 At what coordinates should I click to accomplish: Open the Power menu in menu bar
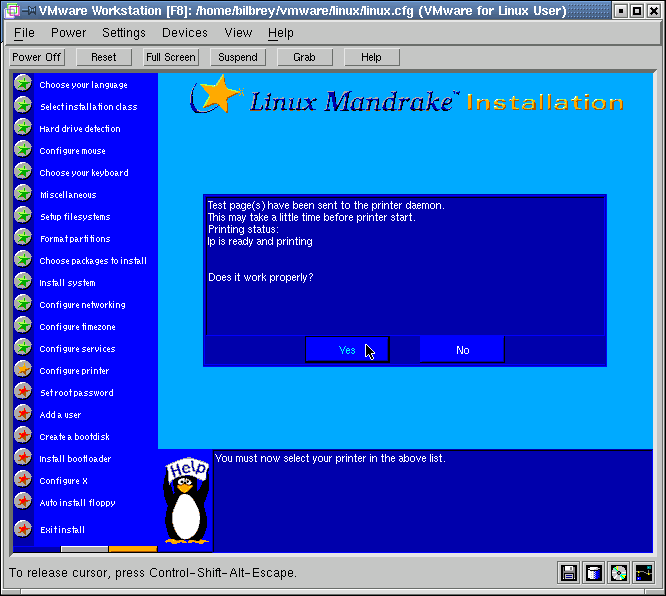tap(69, 33)
